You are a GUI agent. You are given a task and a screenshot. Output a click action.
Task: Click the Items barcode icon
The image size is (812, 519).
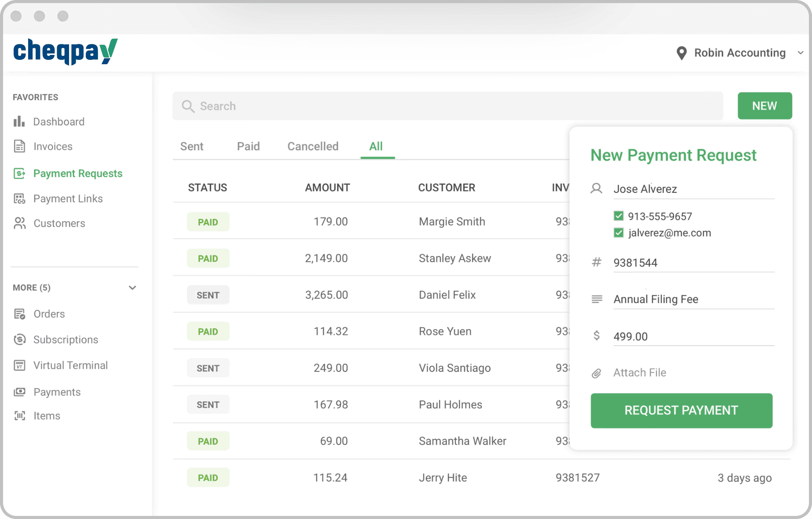[19, 416]
